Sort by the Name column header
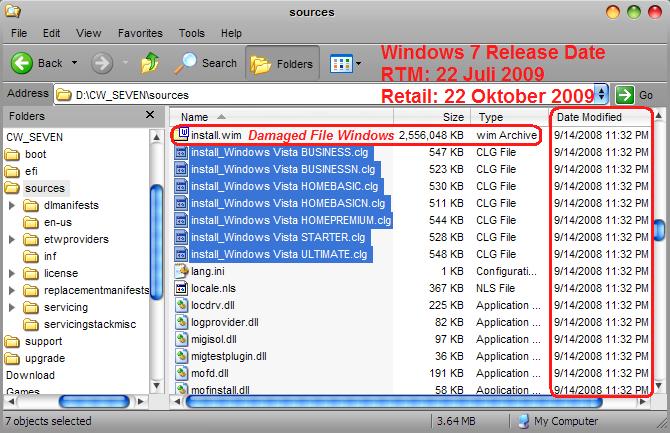This screenshot has height=433, width=670. coord(281,117)
